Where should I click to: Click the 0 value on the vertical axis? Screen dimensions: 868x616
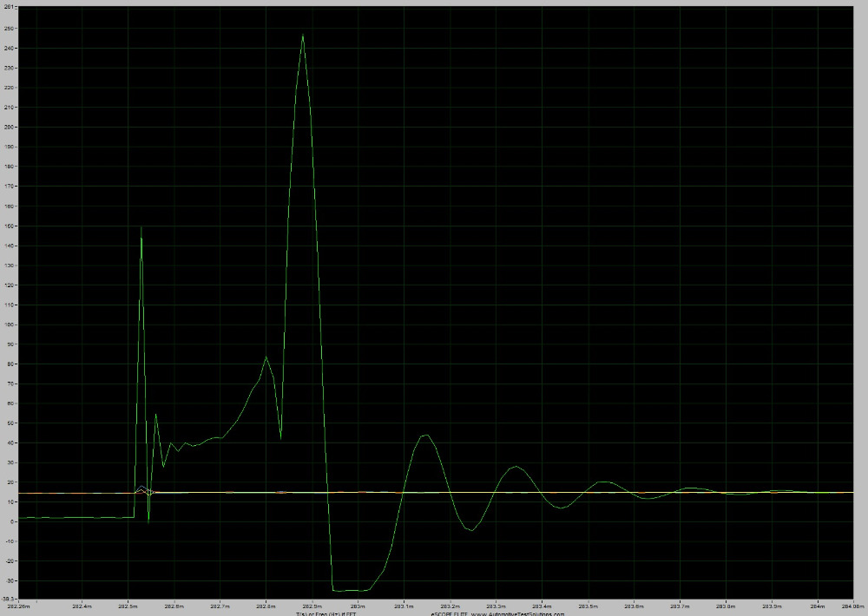click(x=10, y=521)
